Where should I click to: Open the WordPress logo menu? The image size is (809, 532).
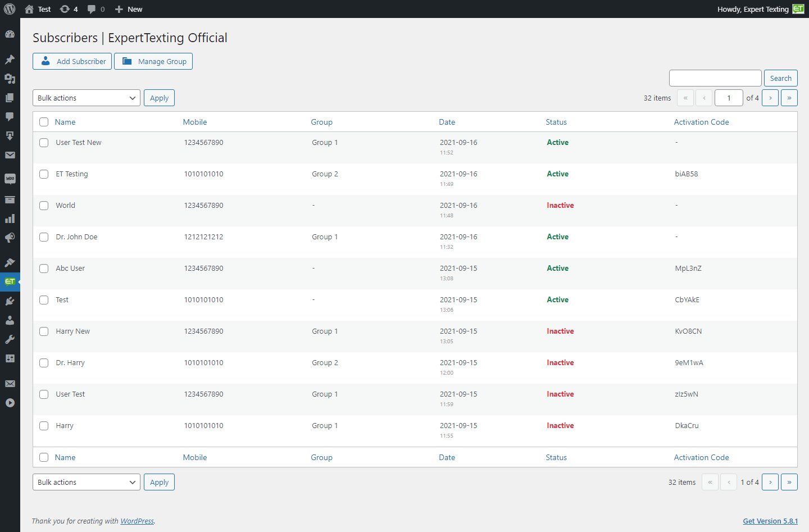(x=10, y=9)
